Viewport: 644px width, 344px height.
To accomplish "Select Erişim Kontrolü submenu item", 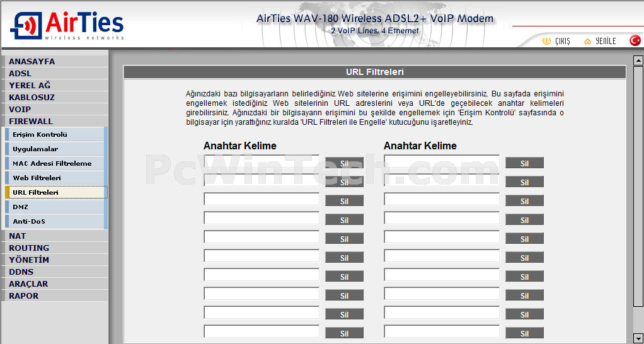I will coord(56,135).
